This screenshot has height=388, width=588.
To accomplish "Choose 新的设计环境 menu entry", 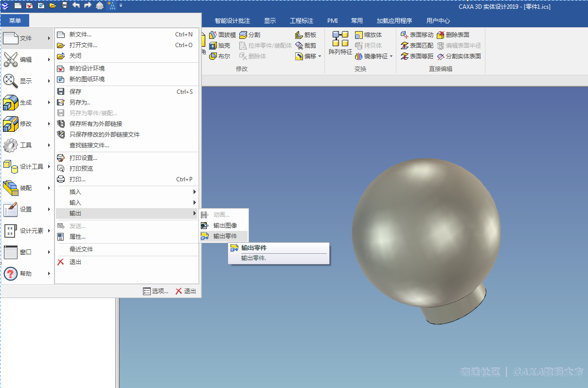I will click(127, 69).
